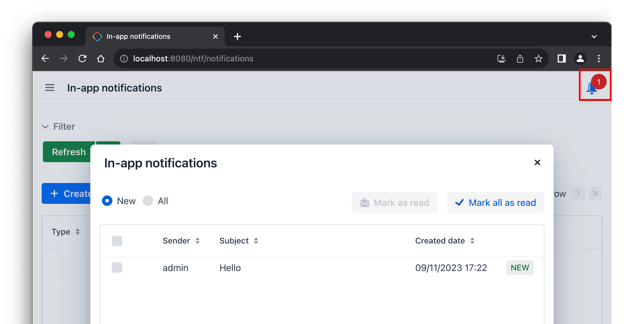Click the browser share icon
644x324 pixels.
point(520,59)
